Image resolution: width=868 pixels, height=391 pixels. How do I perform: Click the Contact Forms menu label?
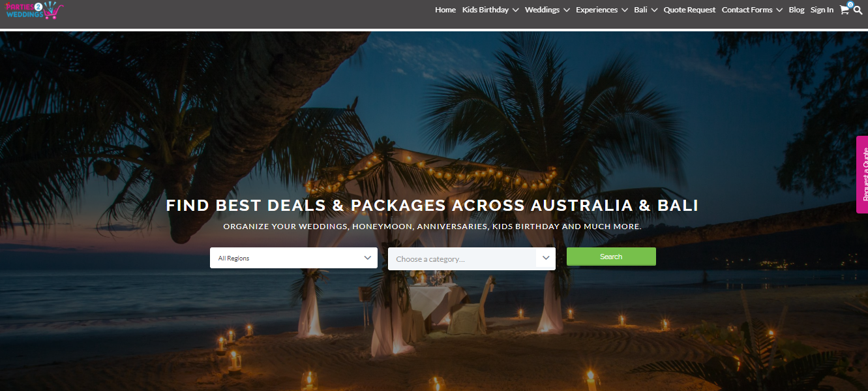point(747,10)
